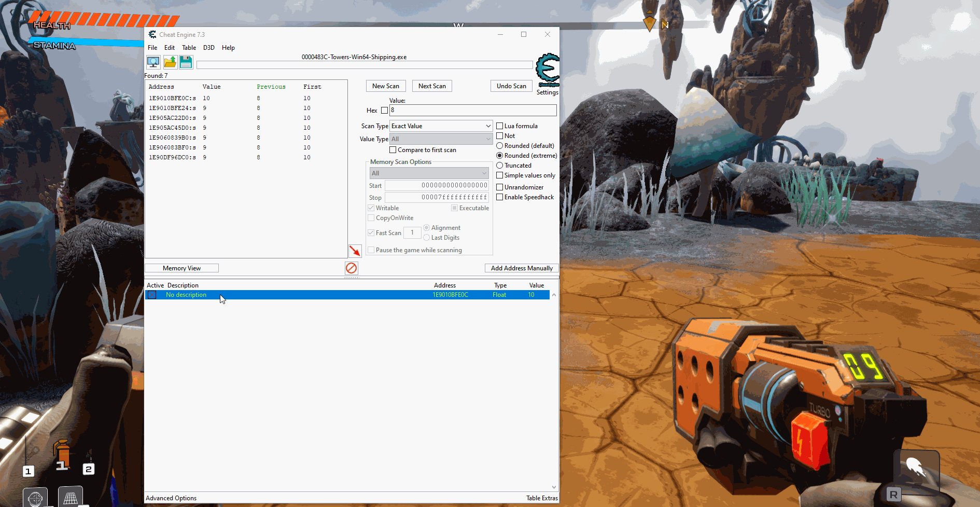Click the Stop address field
980x507 pixels.
[437, 197]
